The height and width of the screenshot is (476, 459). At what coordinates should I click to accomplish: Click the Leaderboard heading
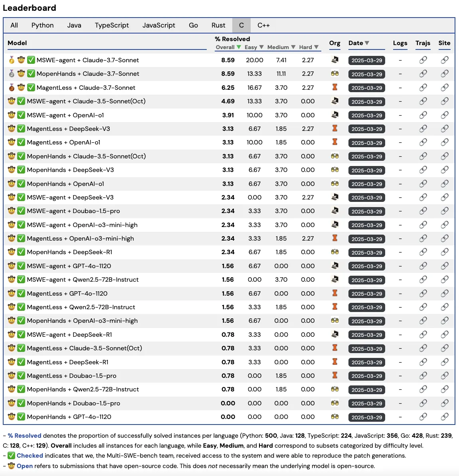[30, 8]
